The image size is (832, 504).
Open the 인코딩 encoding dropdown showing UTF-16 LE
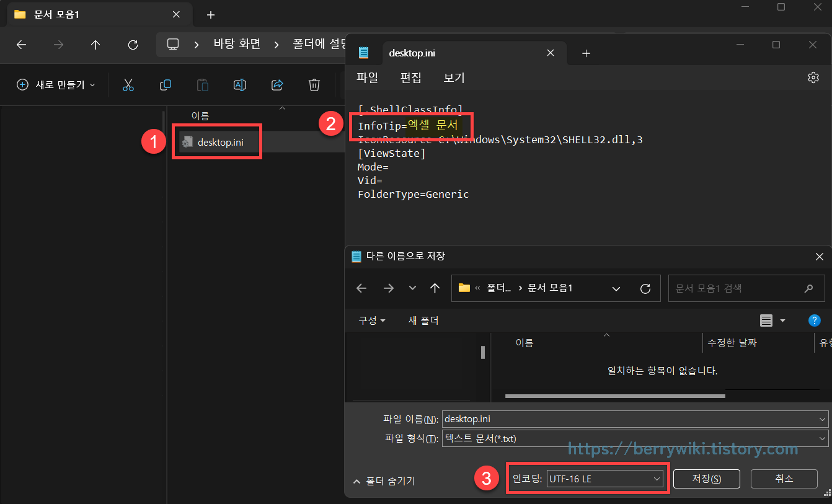coord(604,478)
